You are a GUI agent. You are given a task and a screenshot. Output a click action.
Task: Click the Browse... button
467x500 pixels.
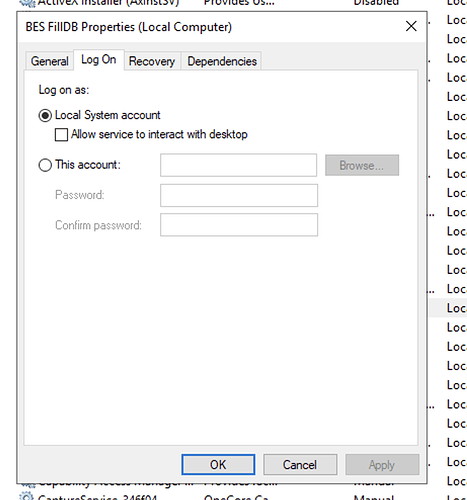(362, 165)
